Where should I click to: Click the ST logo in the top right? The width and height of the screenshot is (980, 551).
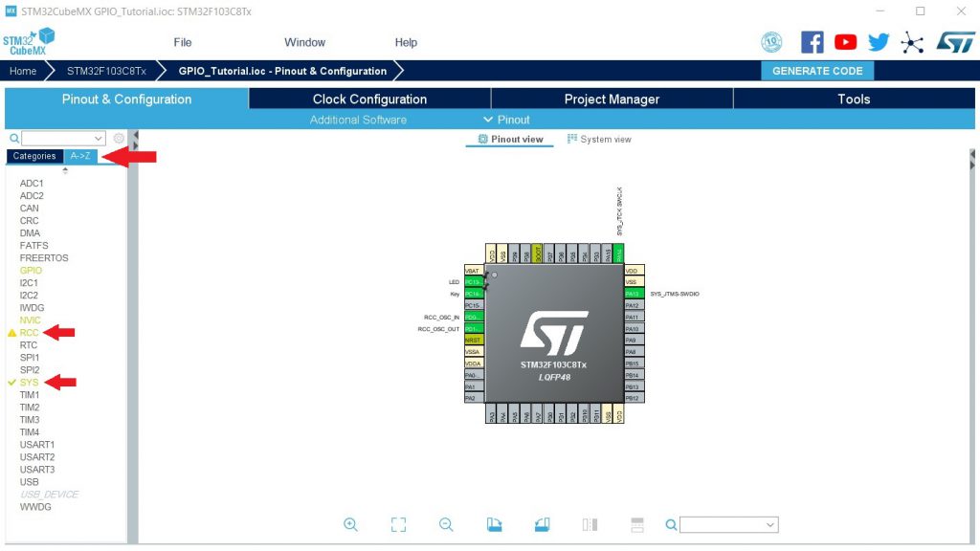coord(956,41)
